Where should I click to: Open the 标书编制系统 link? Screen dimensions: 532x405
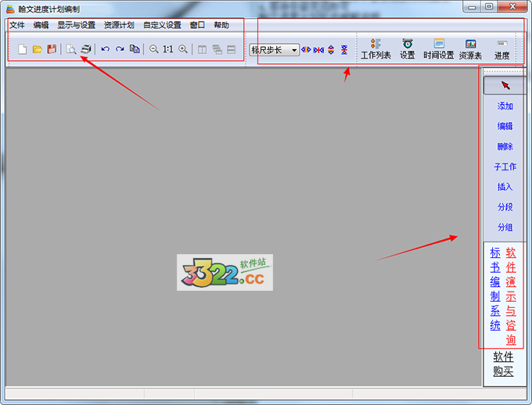tap(495, 289)
